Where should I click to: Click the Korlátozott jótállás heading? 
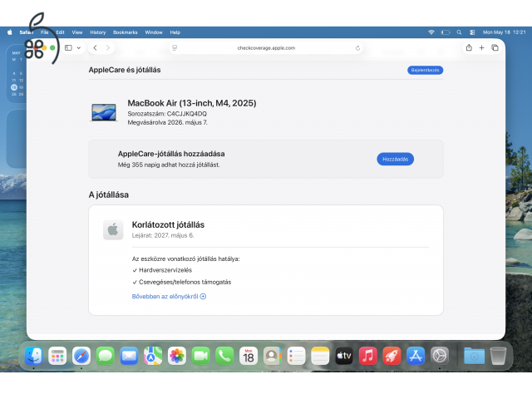click(168, 224)
